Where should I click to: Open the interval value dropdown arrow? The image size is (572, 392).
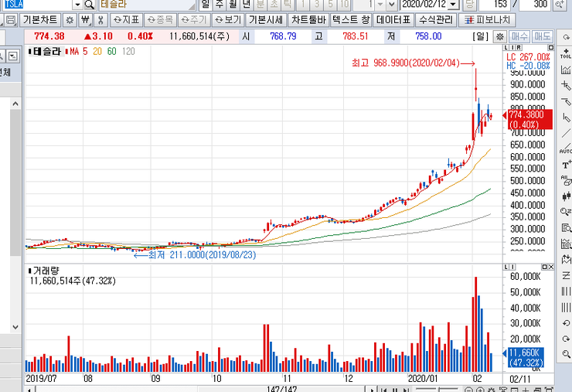point(380,5)
